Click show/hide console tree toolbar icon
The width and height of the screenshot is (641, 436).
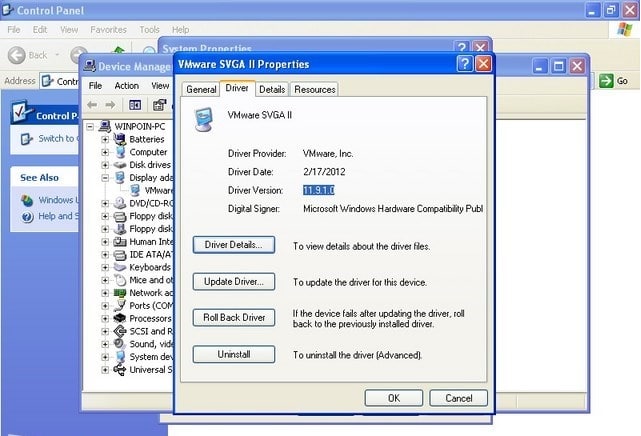[135, 105]
